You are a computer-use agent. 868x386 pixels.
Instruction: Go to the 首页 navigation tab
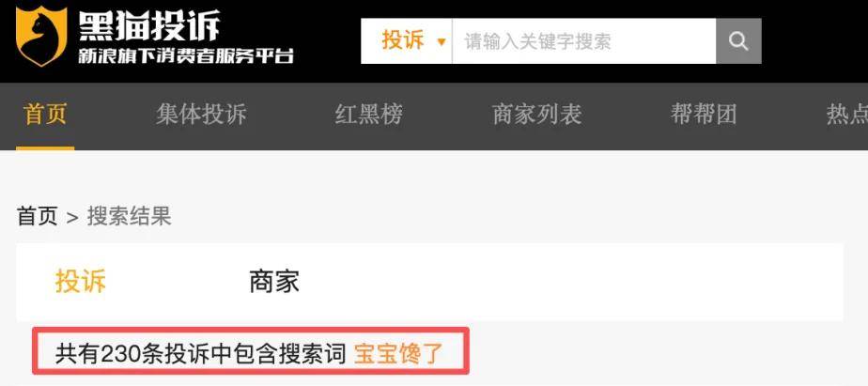(45, 115)
